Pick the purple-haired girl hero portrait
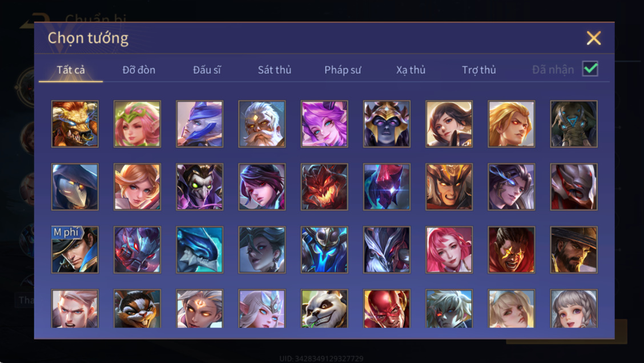This screenshot has height=363, width=644. [324, 123]
